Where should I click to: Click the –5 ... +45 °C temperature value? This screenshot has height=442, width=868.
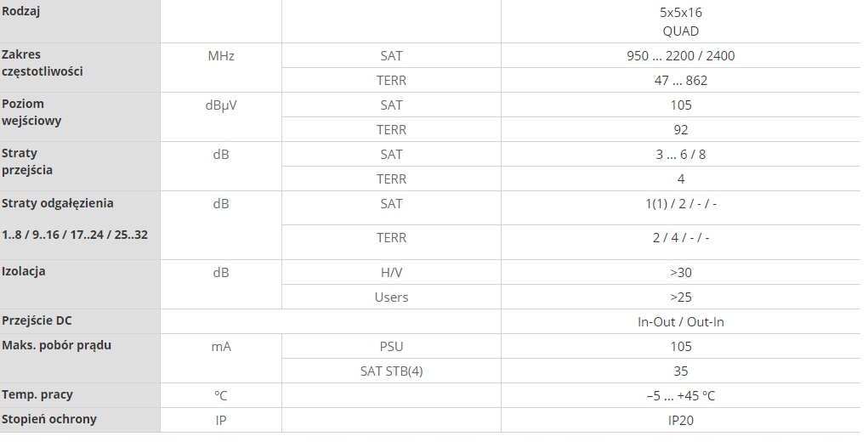pos(680,396)
